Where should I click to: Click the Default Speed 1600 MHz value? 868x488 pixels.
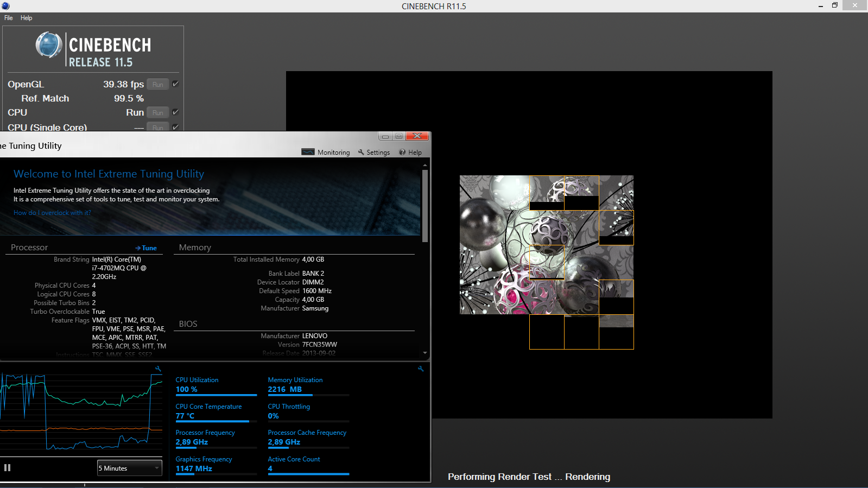click(317, 291)
